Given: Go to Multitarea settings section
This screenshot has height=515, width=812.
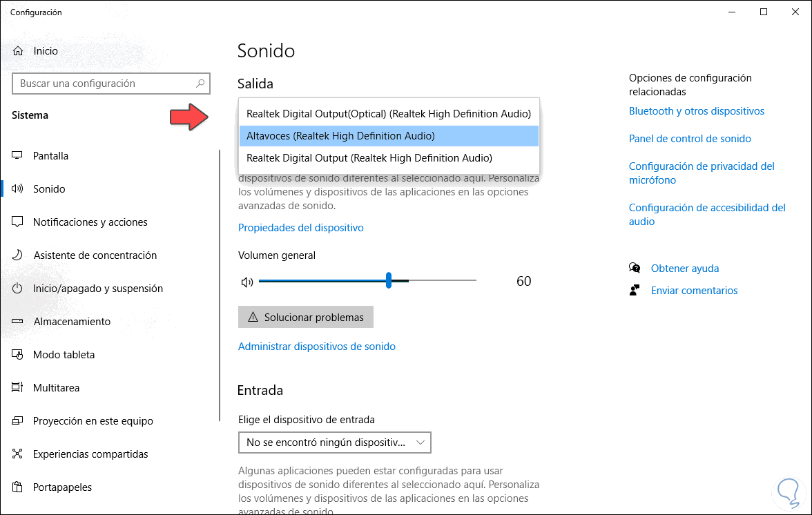Looking at the screenshot, I should tap(56, 388).
